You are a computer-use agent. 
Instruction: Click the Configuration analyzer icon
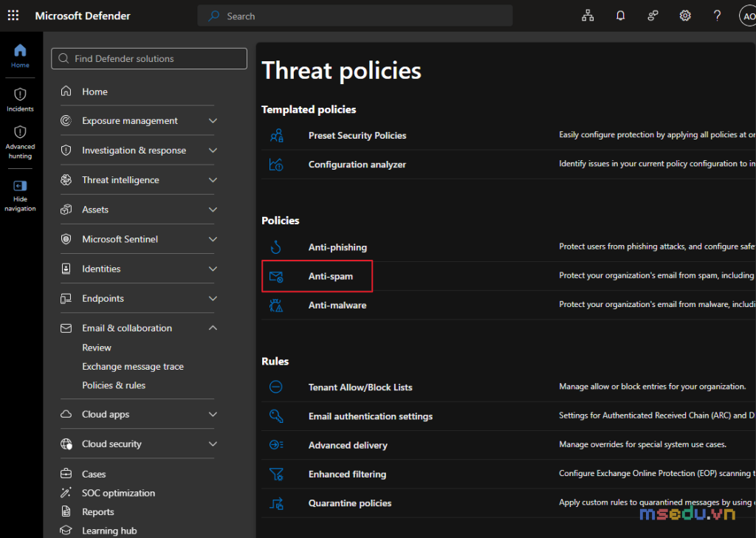point(276,165)
